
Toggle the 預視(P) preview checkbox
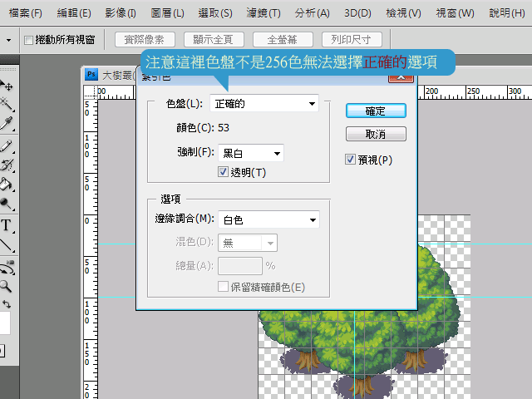click(x=350, y=160)
